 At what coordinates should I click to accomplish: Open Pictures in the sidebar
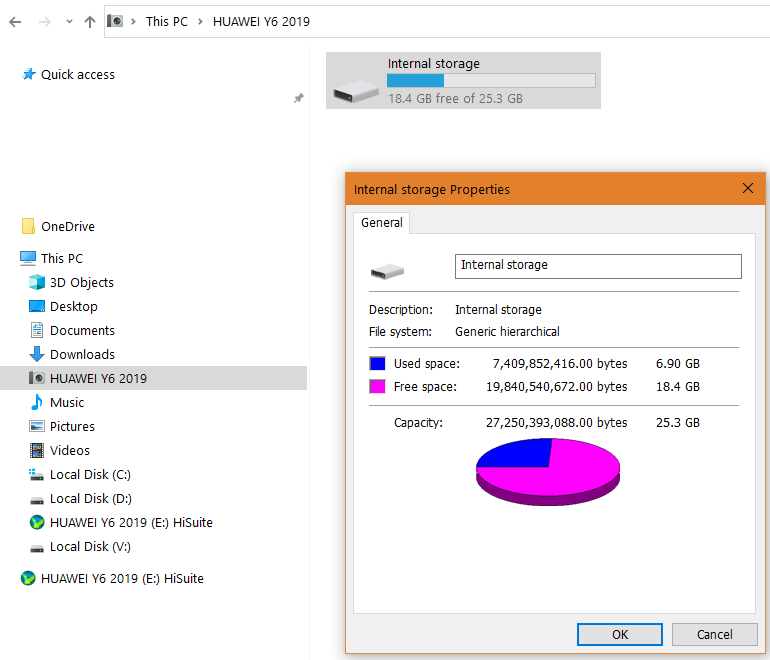tap(72, 426)
